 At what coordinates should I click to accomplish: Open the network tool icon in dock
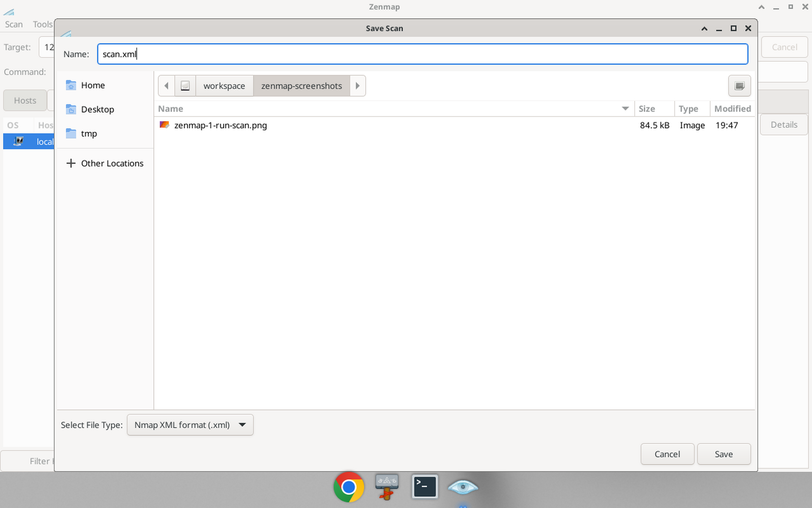tap(387, 487)
